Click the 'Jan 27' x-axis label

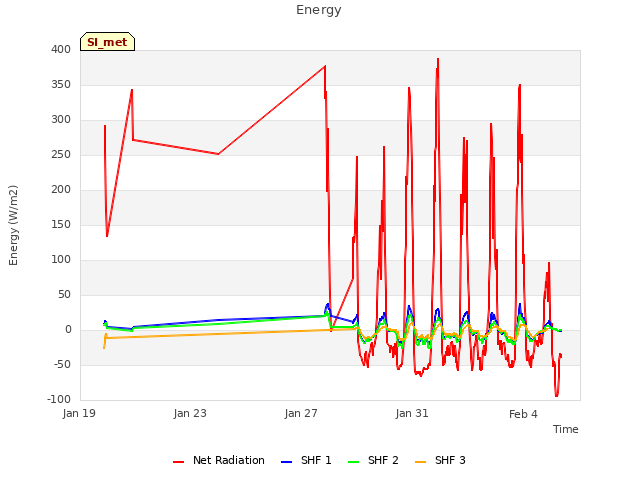pos(301,413)
